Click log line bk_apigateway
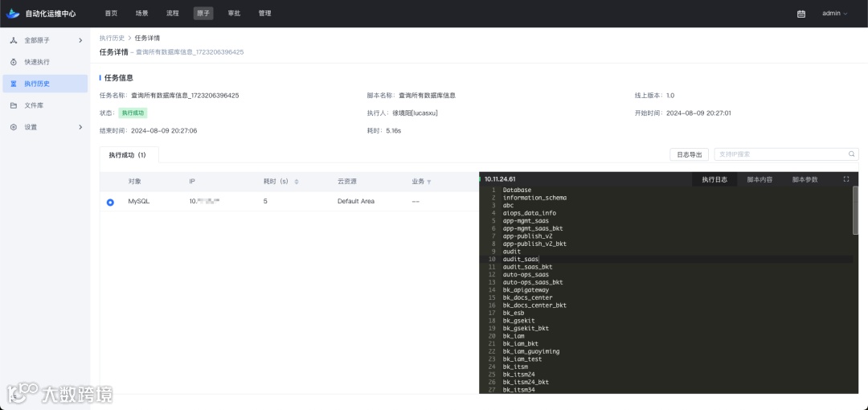The image size is (868, 410). coord(526,289)
